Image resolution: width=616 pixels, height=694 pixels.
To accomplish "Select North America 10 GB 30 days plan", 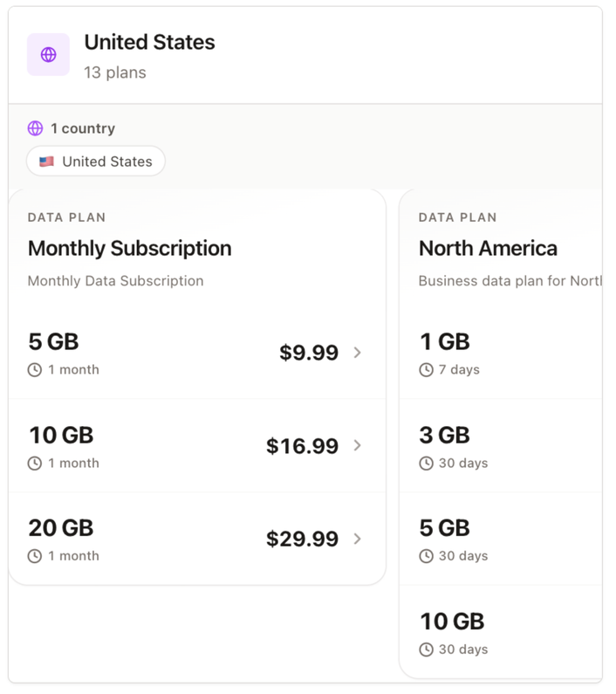I will point(501,632).
